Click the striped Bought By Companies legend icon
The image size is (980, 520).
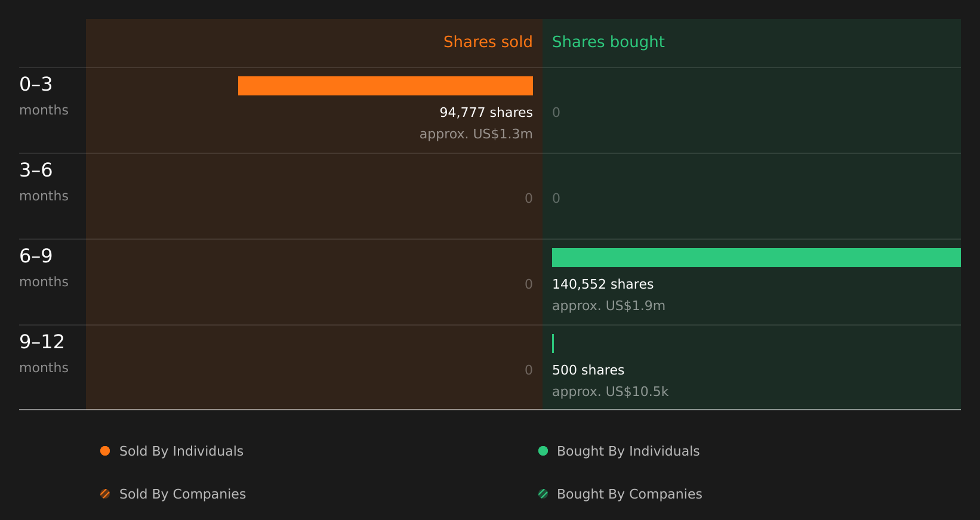pos(543,494)
